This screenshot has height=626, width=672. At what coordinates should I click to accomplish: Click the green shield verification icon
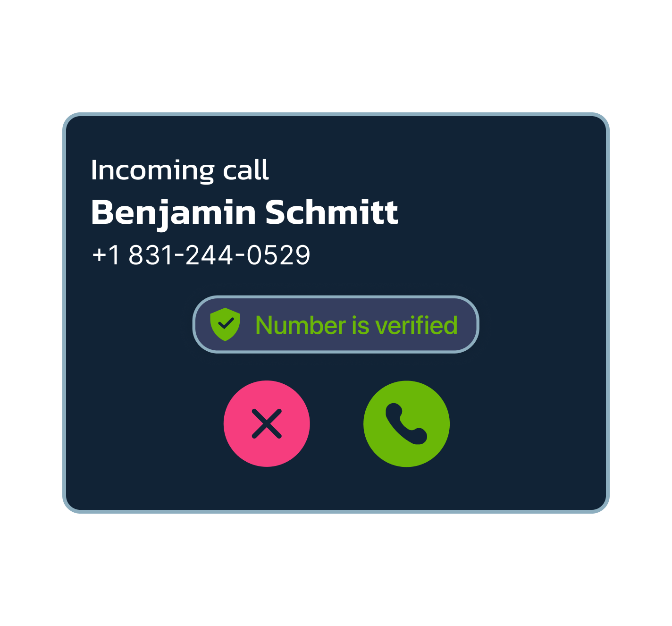click(225, 324)
